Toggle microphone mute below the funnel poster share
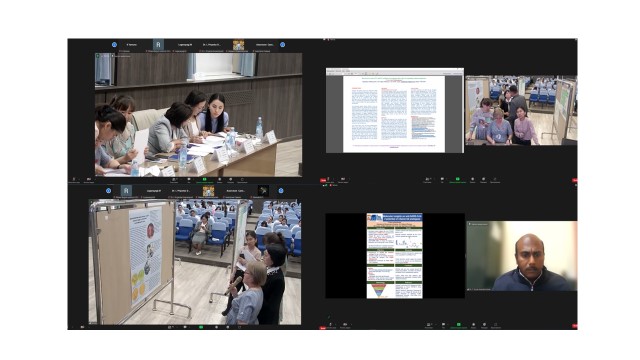640x360 pixels. [330, 325]
